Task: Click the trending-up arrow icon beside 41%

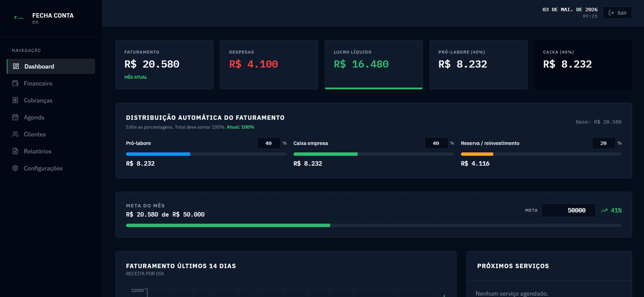Action: pyautogui.click(x=604, y=210)
